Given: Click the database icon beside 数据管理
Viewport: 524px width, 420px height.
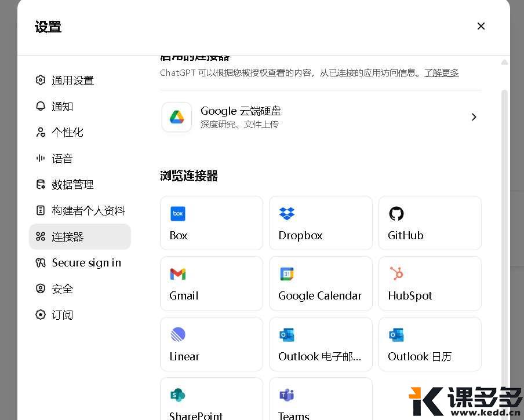Looking at the screenshot, I should coord(41,184).
